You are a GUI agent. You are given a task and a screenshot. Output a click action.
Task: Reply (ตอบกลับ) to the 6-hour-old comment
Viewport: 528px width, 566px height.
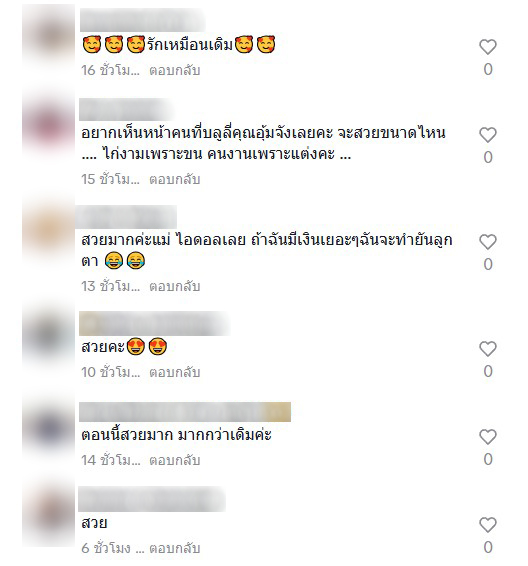tap(175, 548)
